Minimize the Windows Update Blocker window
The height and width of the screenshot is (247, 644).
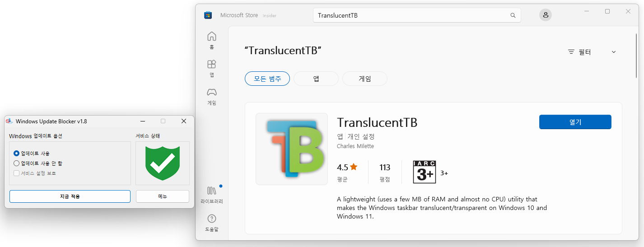[142, 121]
